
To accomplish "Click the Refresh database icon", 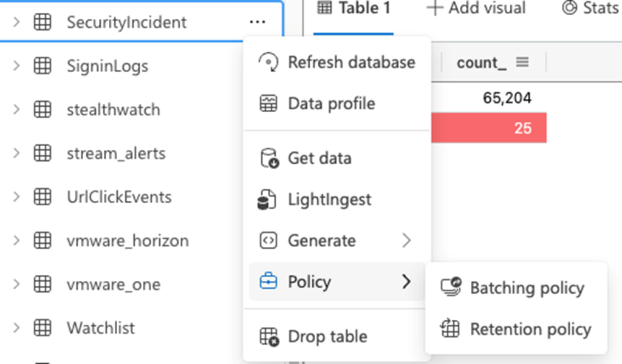I will [268, 62].
